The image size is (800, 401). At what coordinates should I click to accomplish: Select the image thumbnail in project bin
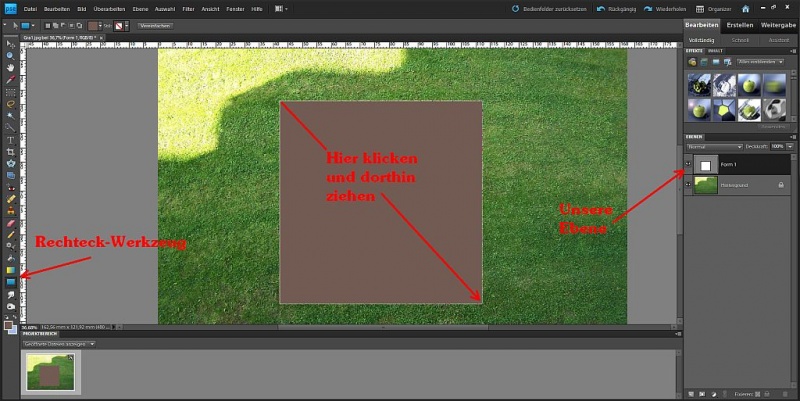pos(50,373)
